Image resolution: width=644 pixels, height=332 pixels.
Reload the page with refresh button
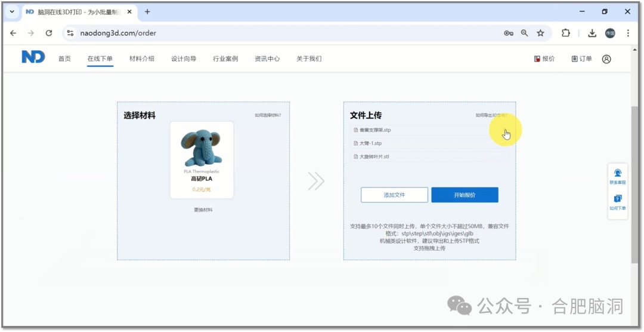pyautogui.click(x=49, y=33)
